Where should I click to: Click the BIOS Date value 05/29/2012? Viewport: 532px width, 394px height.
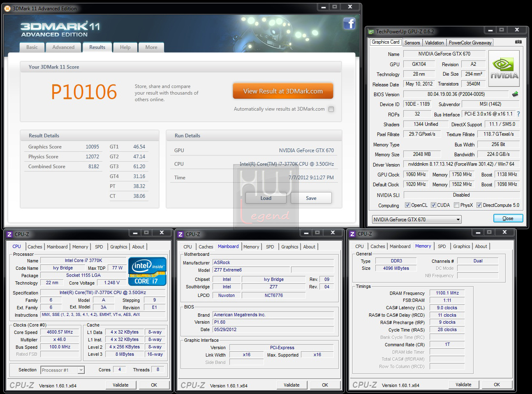(273, 329)
